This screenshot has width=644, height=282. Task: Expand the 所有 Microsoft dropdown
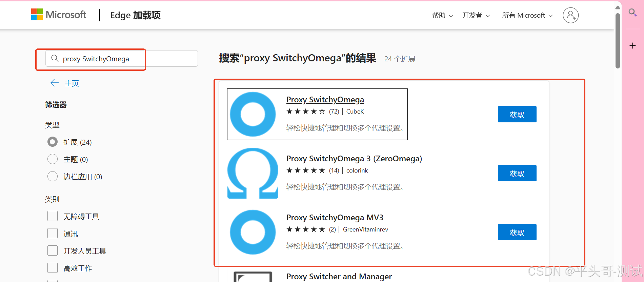(527, 15)
